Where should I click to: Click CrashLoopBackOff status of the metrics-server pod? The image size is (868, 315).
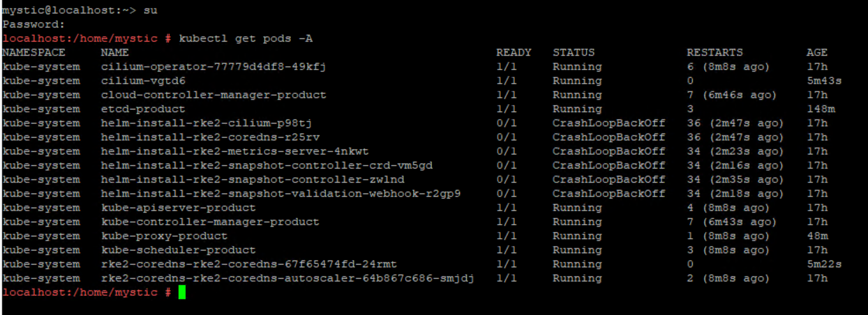pyautogui.click(x=609, y=151)
